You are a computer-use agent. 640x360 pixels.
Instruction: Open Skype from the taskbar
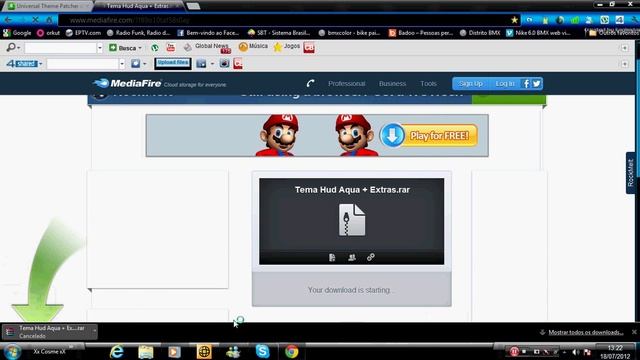coord(262,351)
